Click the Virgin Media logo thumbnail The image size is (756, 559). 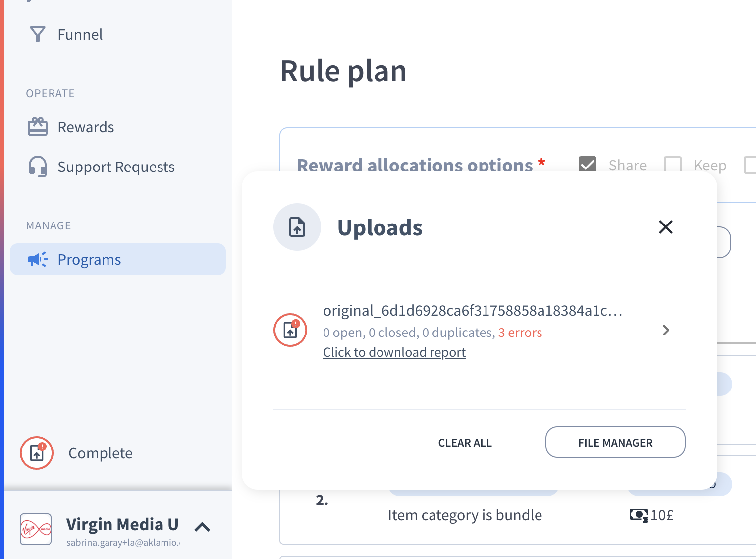[x=36, y=529]
